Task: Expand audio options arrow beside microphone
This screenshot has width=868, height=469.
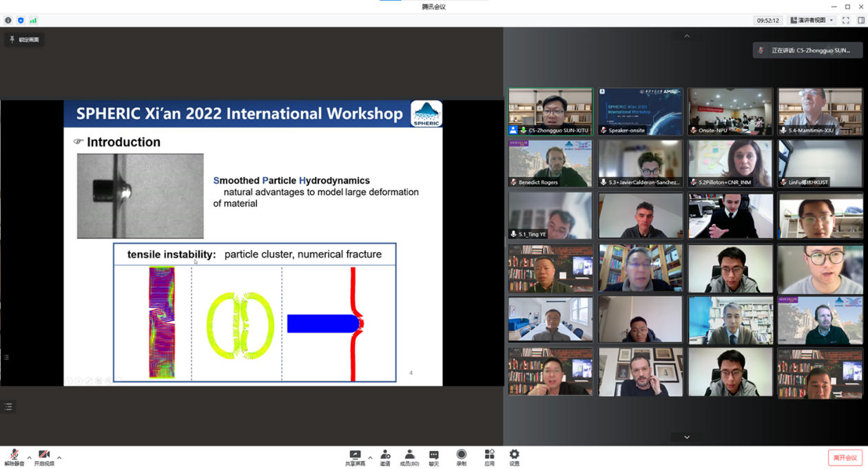Action: [x=29, y=457]
